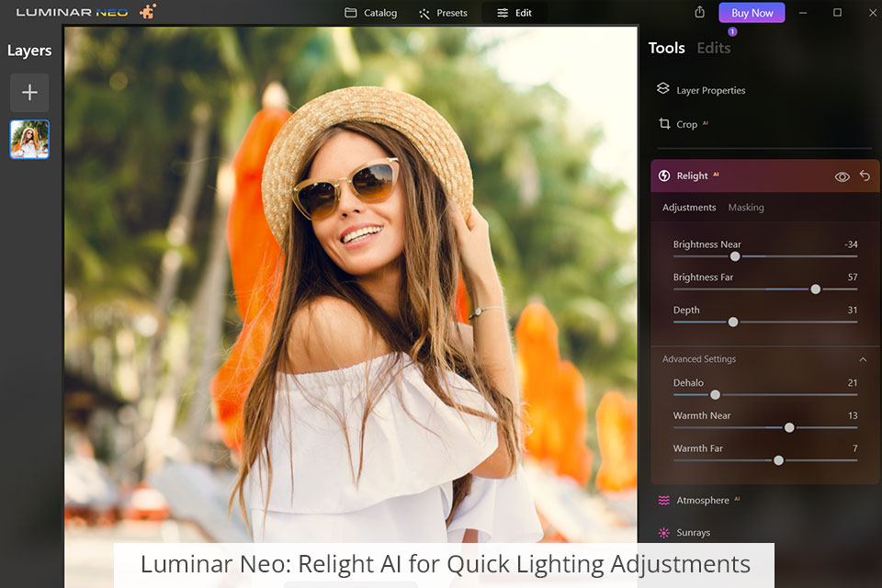
Task: Click the share export icon
Action: pyautogui.click(x=699, y=12)
